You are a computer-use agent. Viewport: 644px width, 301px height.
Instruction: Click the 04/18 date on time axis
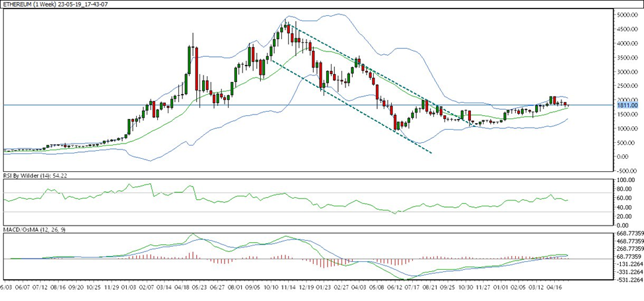(183, 289)
